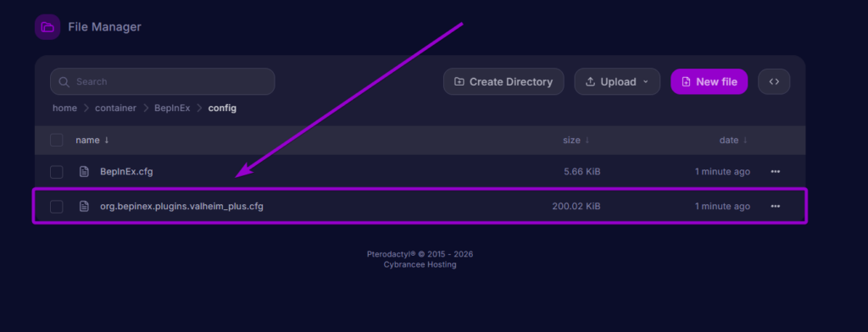Click the code brackets icon button

tap(774, 82)
